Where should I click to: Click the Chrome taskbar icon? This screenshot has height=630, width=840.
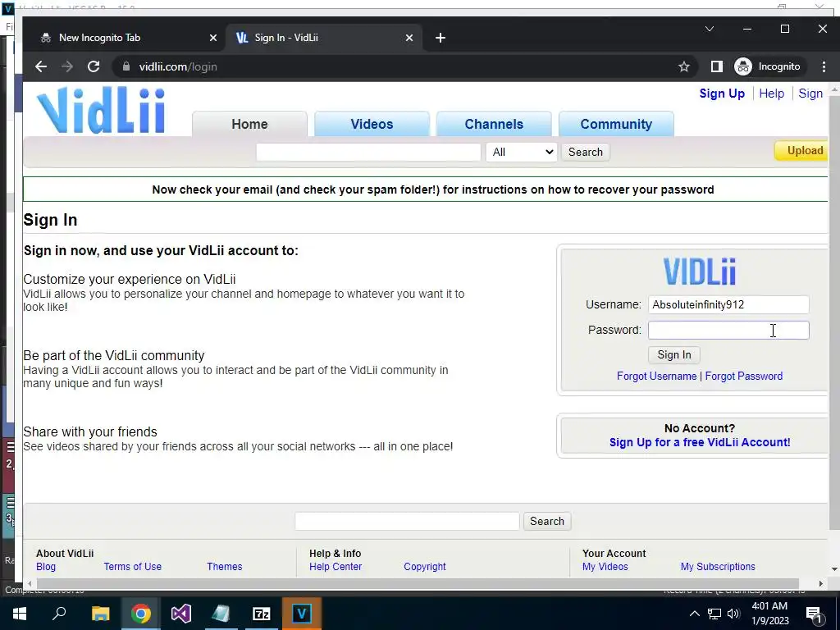pos(140,614)
